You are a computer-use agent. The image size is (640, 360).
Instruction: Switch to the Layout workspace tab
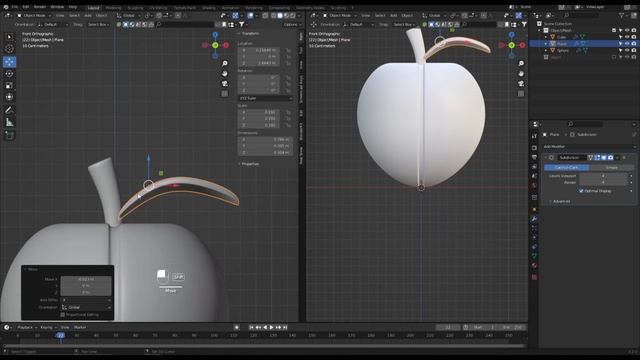93,8
